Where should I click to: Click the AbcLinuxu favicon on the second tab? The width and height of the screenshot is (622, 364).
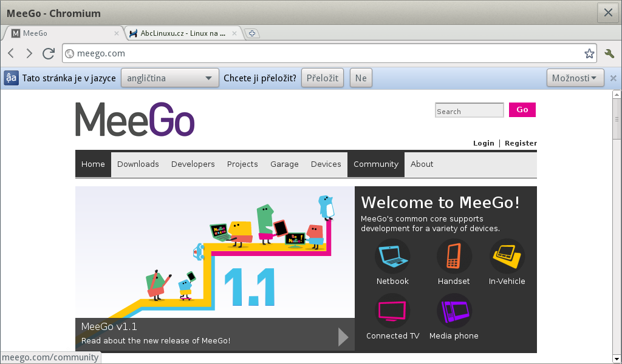click(x=133, y=33)
